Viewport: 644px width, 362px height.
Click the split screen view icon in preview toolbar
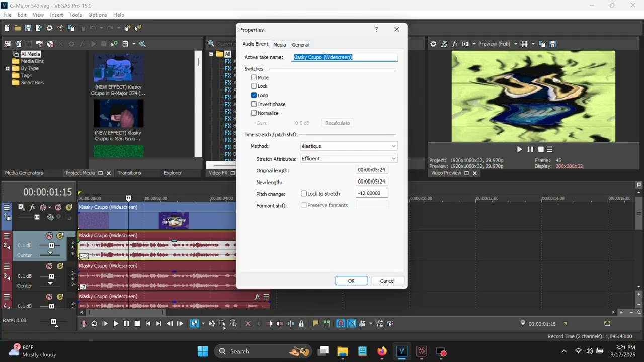(x=465, y=44)
